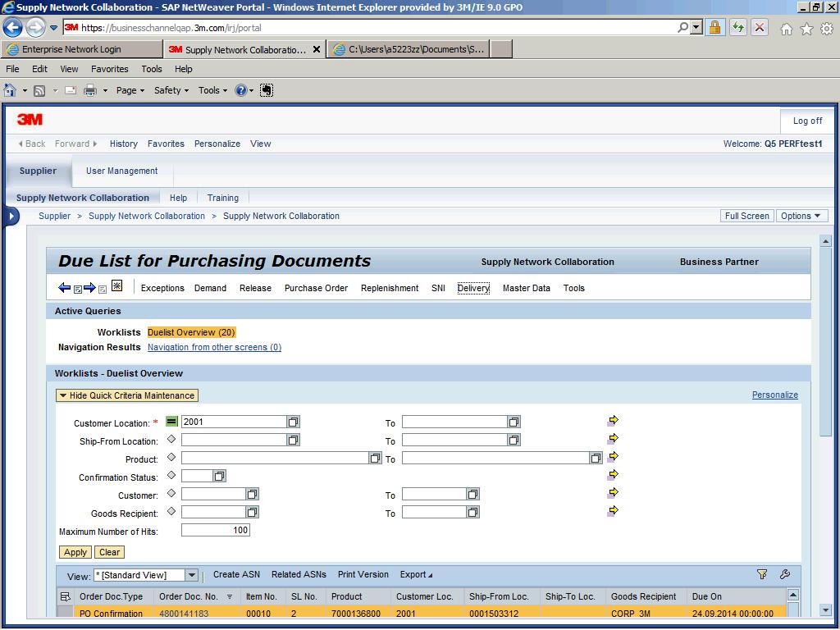Open the Purchase Order menu
840x630 pixels.
point(316,288)
